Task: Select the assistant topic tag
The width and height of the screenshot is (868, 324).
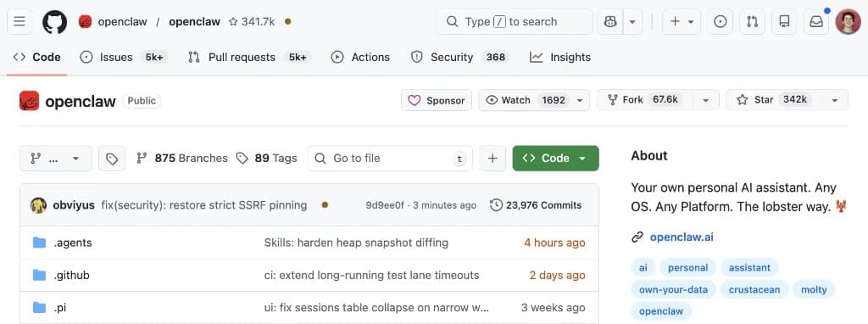Action: [749, 267]
